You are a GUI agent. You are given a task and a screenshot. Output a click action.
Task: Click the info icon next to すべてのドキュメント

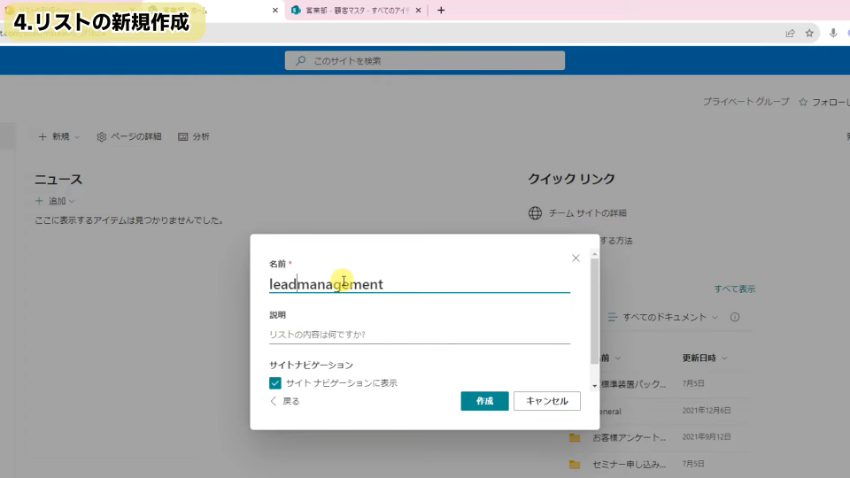[734, 317]
